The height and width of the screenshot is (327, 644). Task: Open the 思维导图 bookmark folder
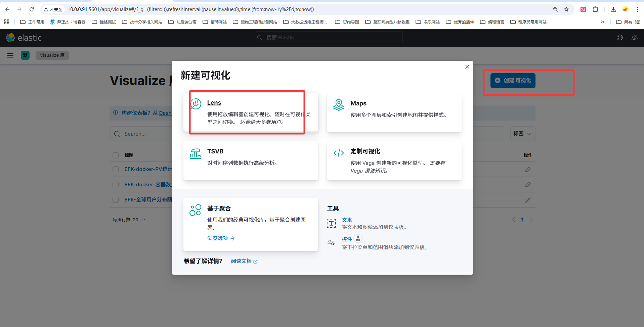pyautogui.click(x=347, y=22)
